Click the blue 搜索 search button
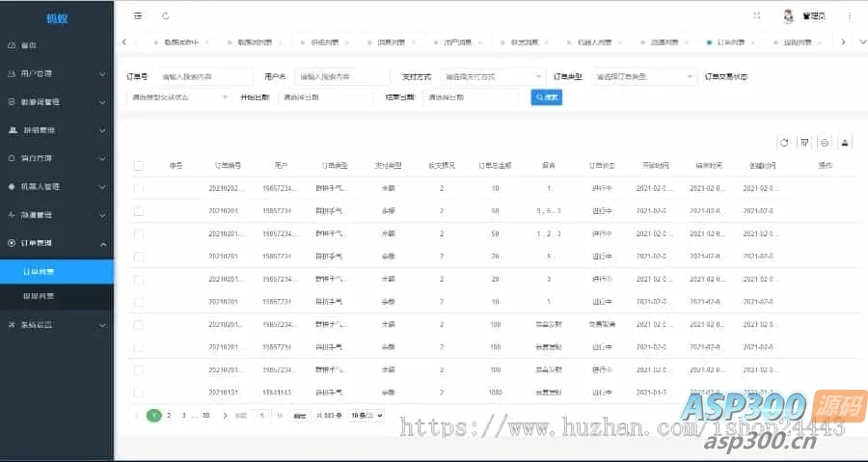 [547, 97]
